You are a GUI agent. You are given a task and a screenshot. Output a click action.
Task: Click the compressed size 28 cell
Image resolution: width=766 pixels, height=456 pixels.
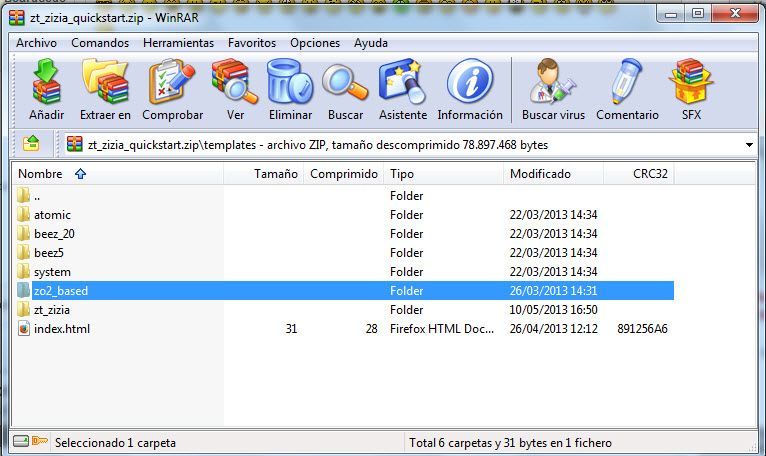[371, 329]
